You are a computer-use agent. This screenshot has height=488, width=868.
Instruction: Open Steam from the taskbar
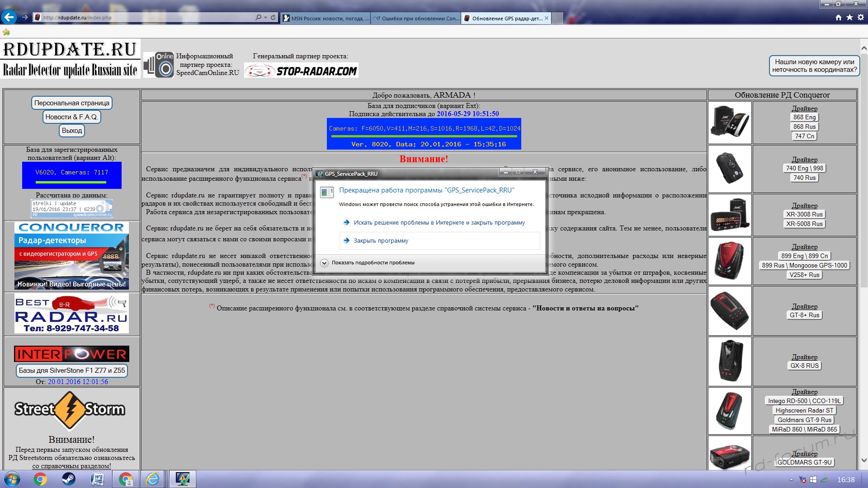[69, 479]
